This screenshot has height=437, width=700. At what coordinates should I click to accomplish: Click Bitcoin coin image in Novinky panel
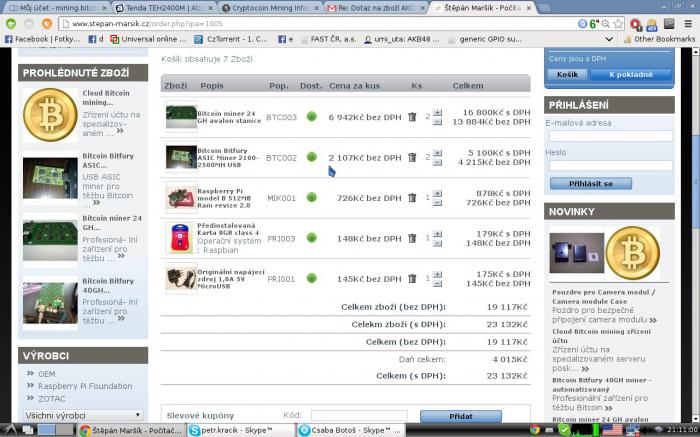(x=633, y=253)
